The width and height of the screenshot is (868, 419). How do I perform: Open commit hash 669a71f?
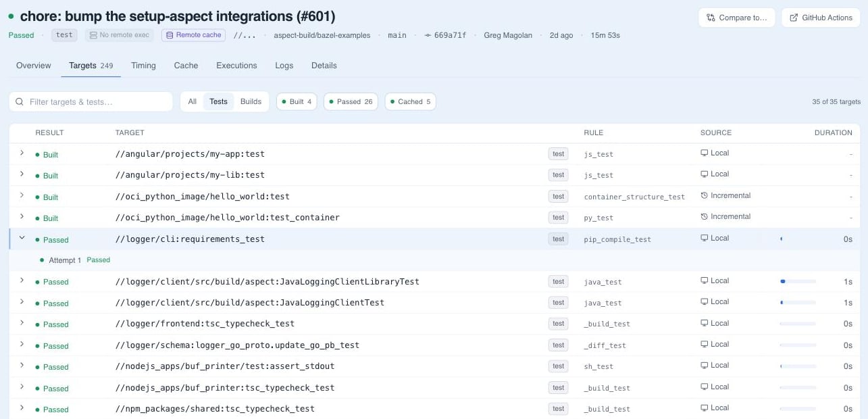pos(450,35)
